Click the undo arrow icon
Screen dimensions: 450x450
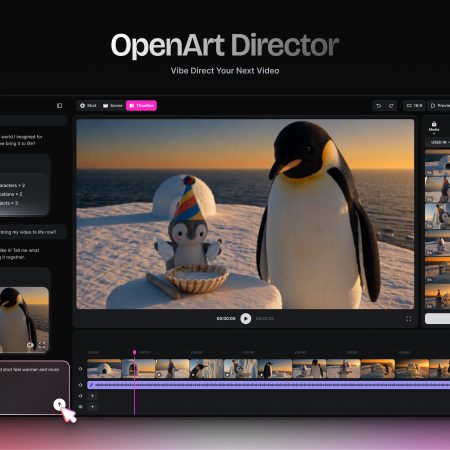pos(379,106)
